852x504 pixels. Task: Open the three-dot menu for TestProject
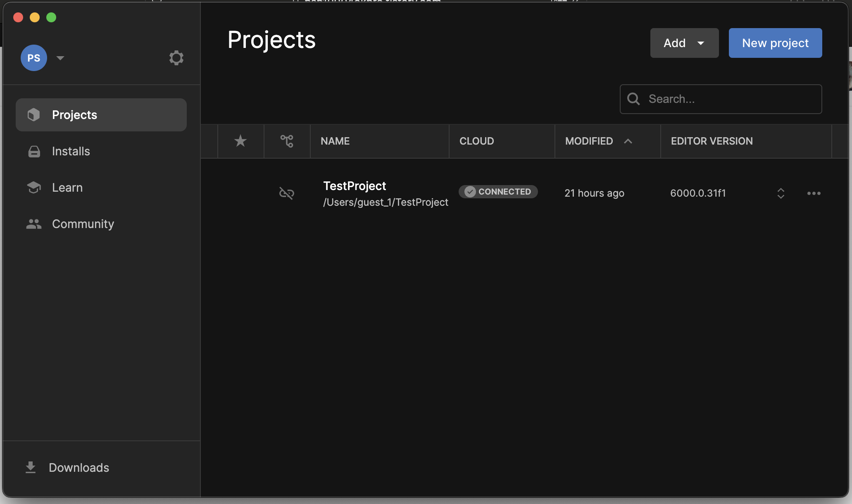point(814,193)
